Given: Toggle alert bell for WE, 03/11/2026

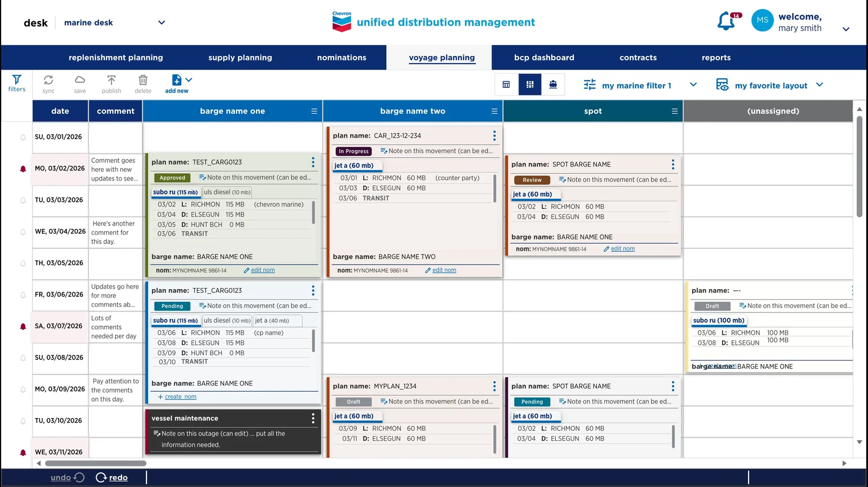Looking at the screenshot, I should (x=23, y=452).
